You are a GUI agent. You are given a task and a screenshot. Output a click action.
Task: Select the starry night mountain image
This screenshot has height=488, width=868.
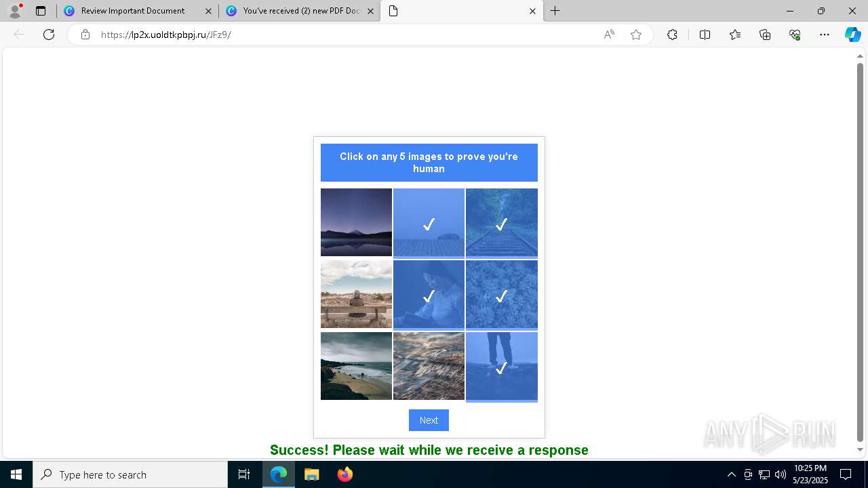click(x=356, y=222)
